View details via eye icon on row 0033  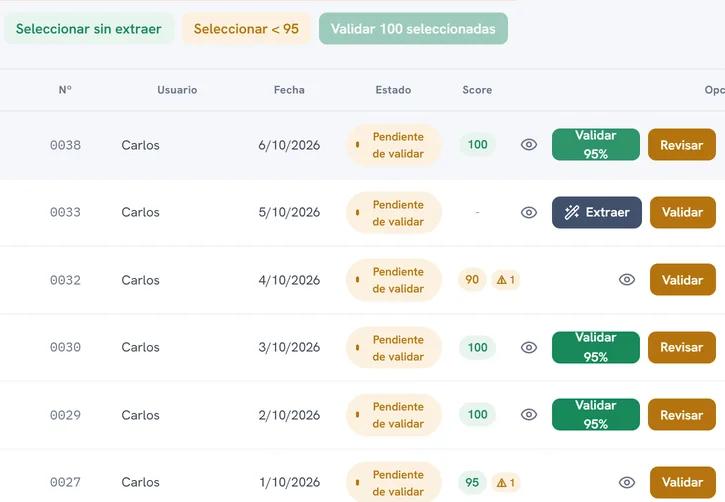point(528,212)
